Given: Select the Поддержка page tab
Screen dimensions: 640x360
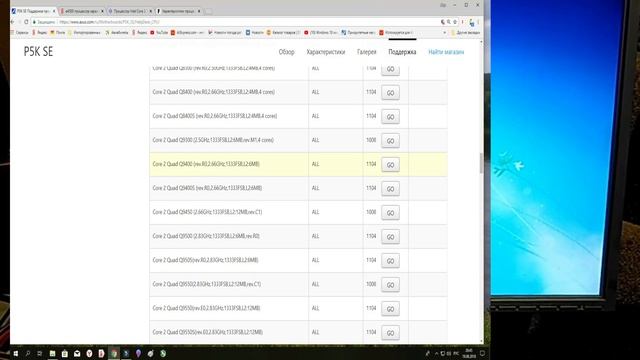Looking at the screenshot, I should [x=402, y=52].
